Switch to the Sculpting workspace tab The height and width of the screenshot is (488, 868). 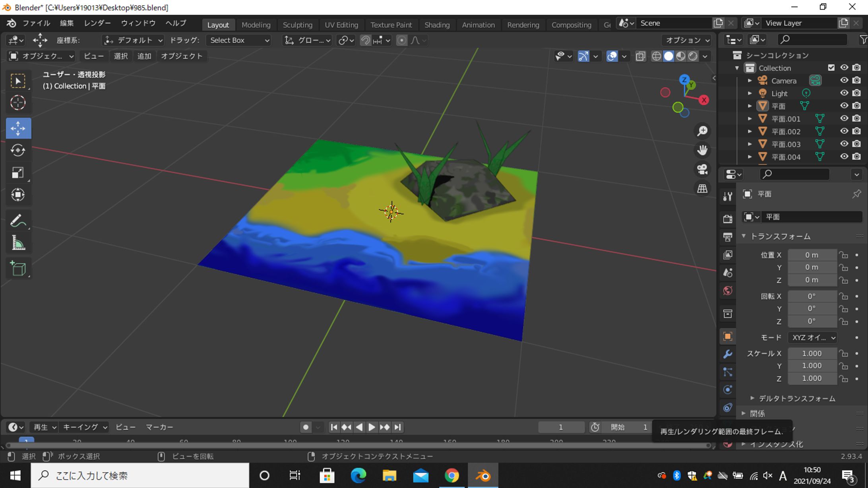(297, 25)
